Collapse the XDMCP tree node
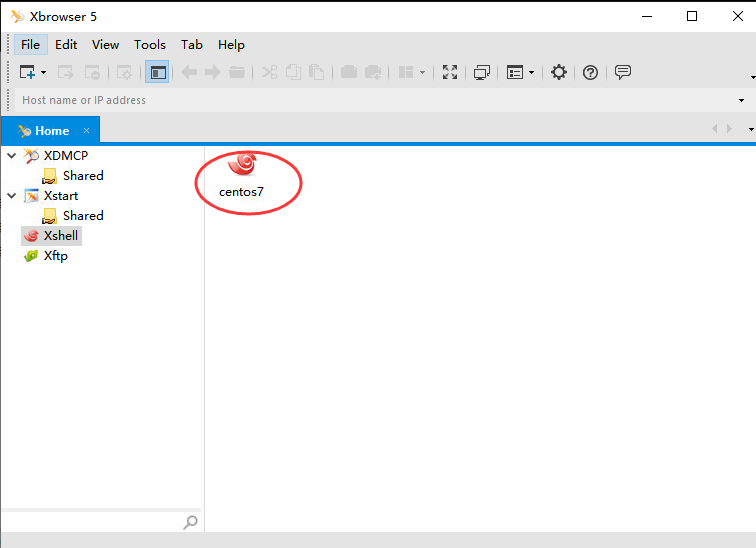This screenshot has width=756, height=548. [x=12, y=156]
